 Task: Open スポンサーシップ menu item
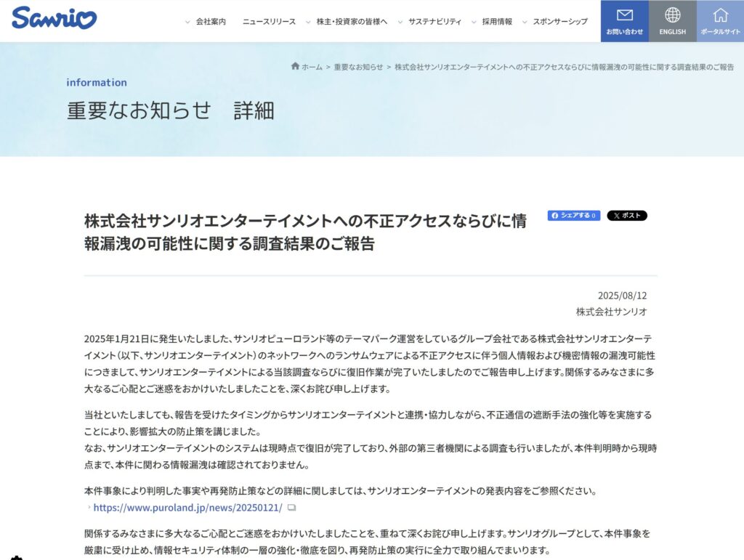coord(560,21)
